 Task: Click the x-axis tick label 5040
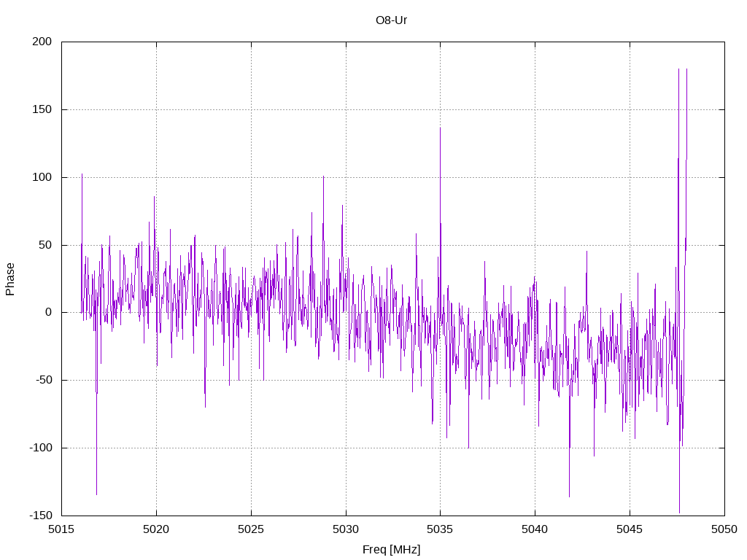[x=535, y=529]
